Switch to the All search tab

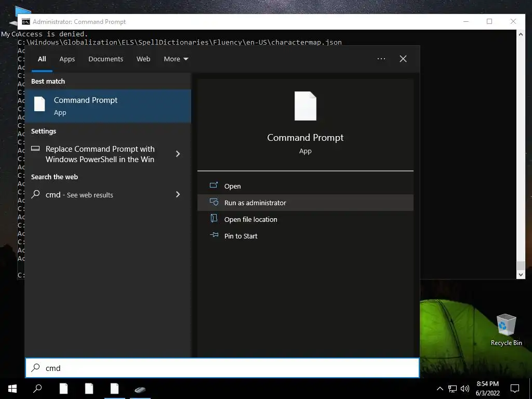tap(42, 59)
